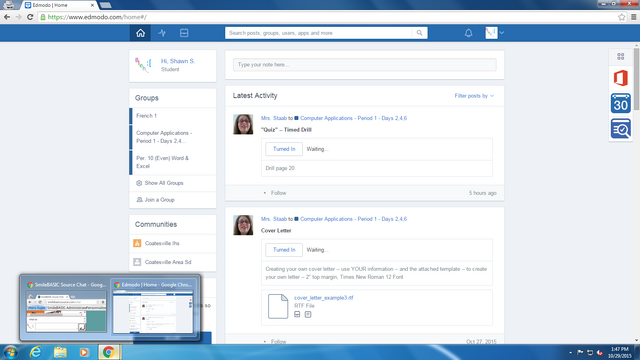
Task: Click Mrs. Staab's avatar on Quiz post
Action: pos(243,124)
